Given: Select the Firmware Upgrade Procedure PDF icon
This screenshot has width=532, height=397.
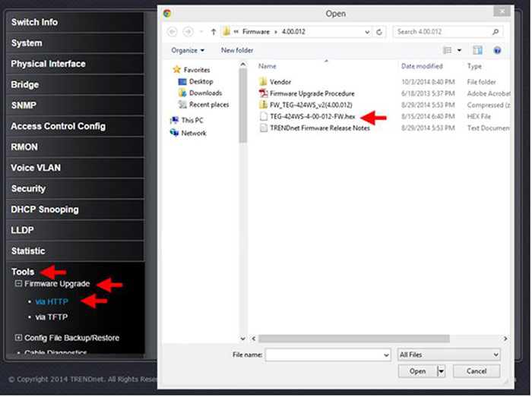Looking at the screenshot, I should click(263, 93).
